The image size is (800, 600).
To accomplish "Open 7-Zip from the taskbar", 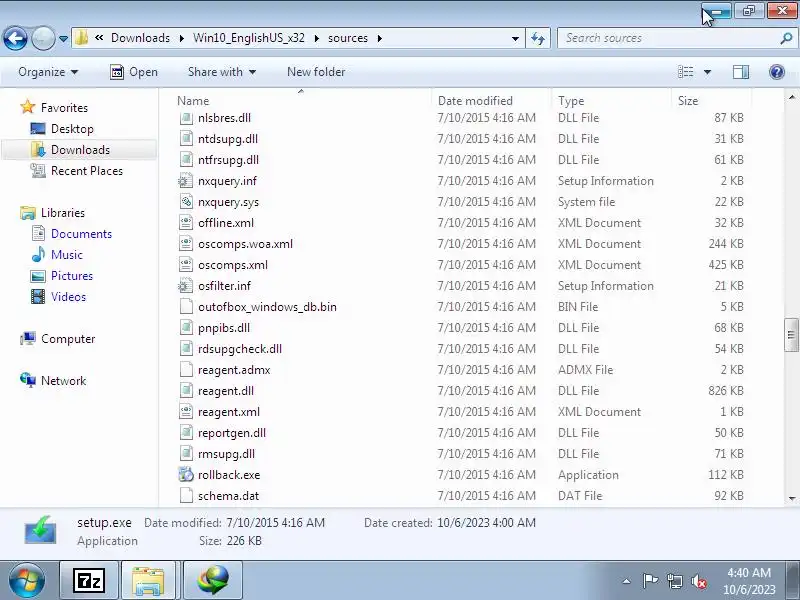I will point(89,580).
